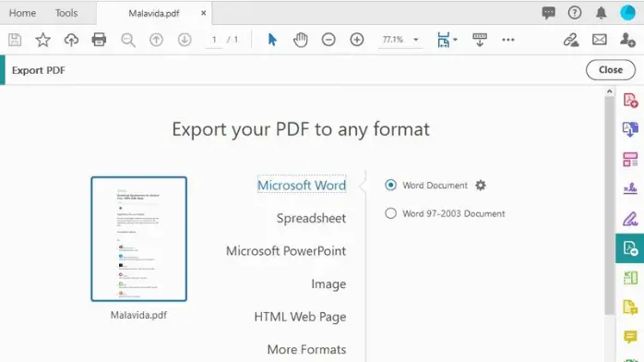Image resolution: width=644 pixels, height=362 pixels.
Task: View notifications bell
Action: point(601,13)
